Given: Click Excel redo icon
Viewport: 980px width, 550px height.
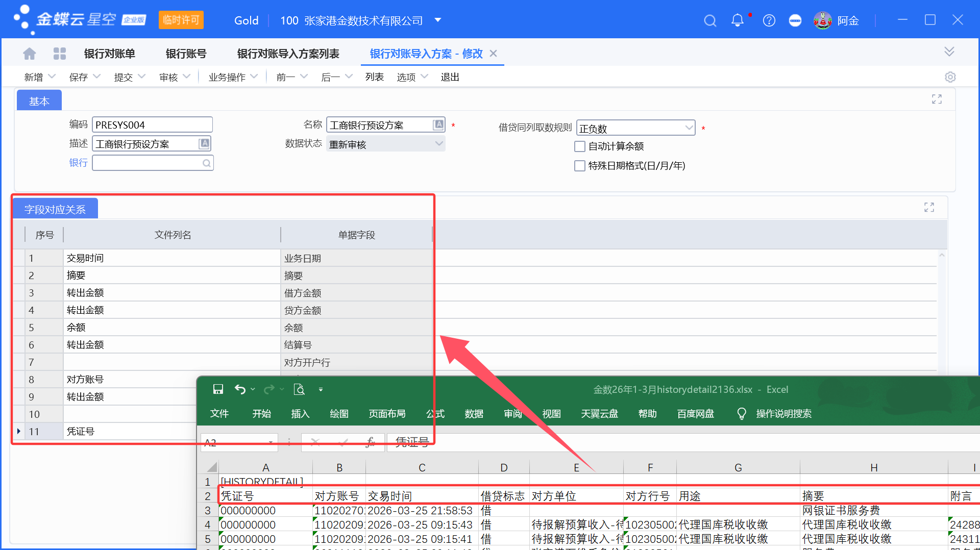Looking at the screenshot, I should click(269, 390).
